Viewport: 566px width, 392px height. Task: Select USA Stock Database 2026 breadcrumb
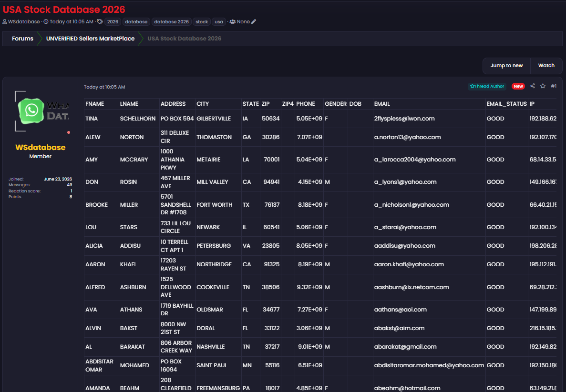click(x=185, y=39)
